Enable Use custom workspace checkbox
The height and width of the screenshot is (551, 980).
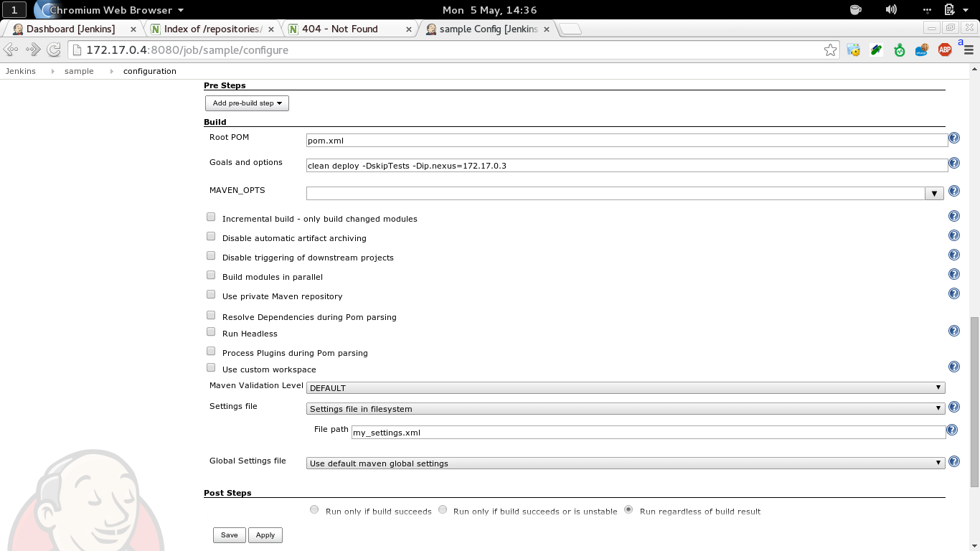pos(211,367)
